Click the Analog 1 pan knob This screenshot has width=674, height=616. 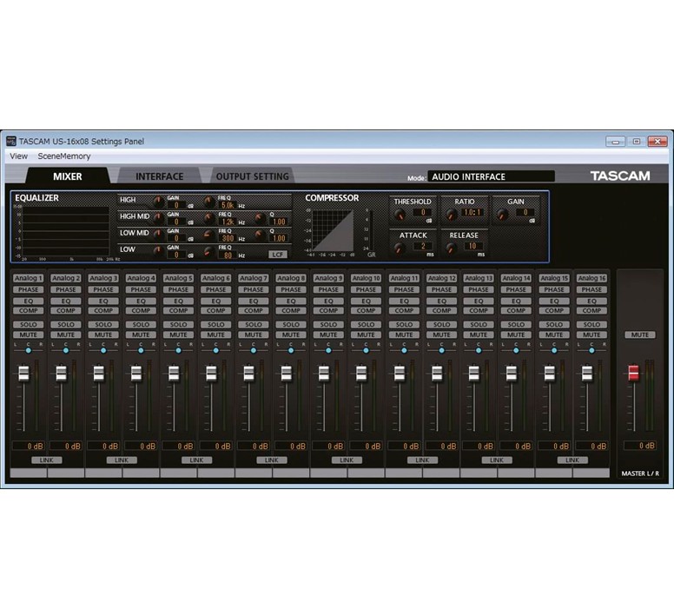coord(28,350)
